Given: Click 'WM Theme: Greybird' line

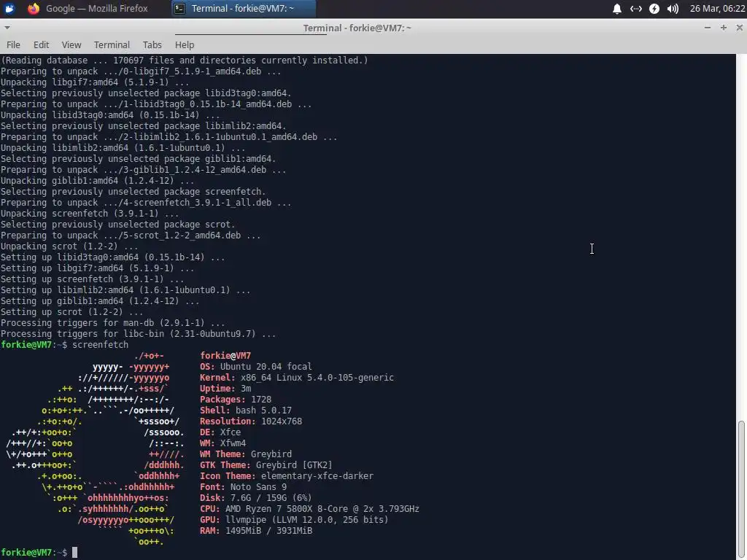Looking at the screenshot, I should pos(246,454).
